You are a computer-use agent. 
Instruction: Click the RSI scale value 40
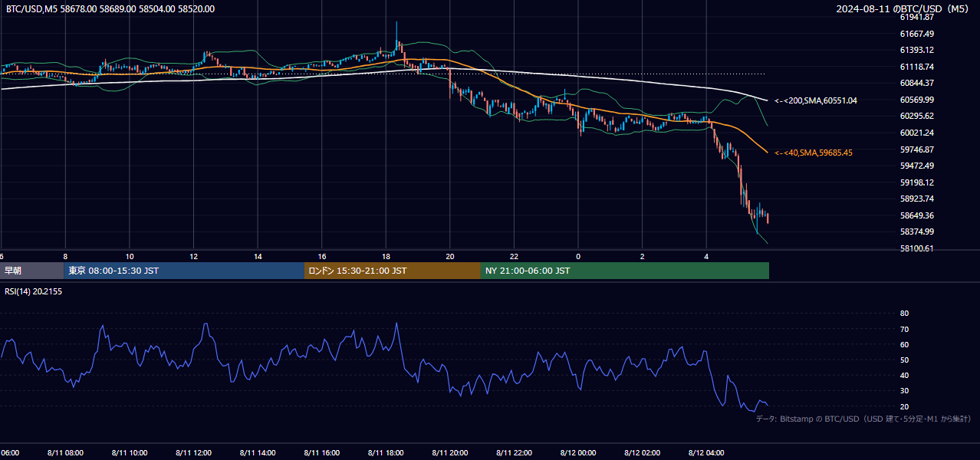[904, 375]
